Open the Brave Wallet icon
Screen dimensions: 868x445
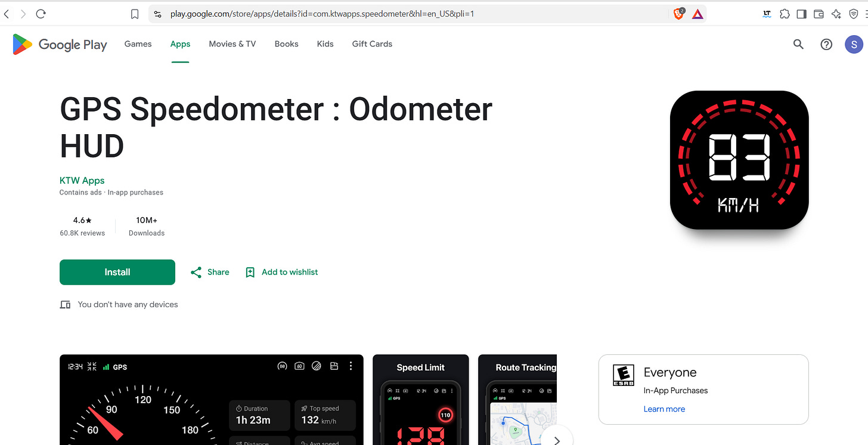click(x=819, y=14)
